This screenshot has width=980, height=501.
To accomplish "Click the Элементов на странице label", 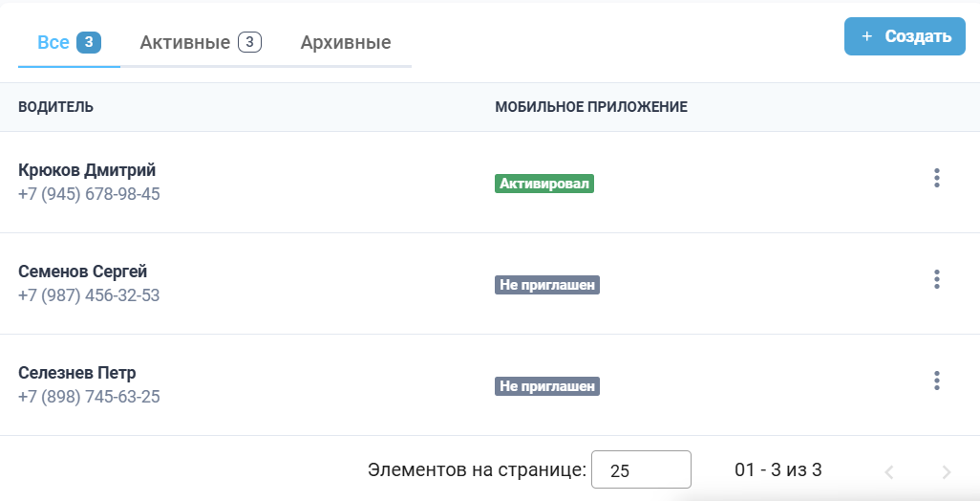I will tap(477, 469).
